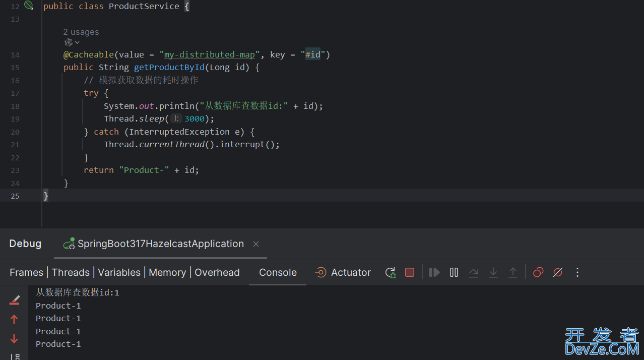Open View Breakpoints icon
The height and width of the screenshot is (360, 644).
[x=538, y=272]
